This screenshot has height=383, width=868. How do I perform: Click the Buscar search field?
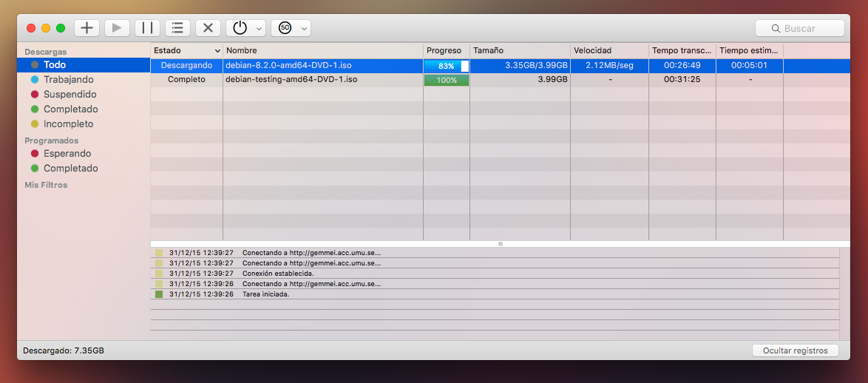tap(800, 28)
